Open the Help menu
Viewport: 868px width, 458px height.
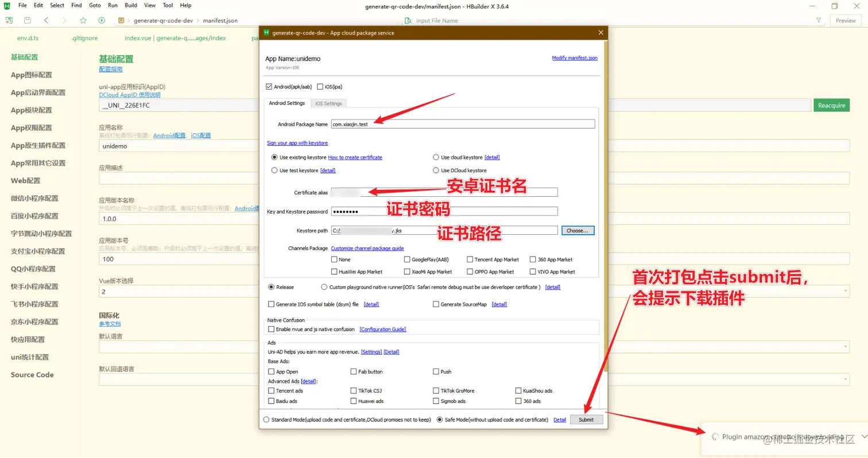(x=185, y=5)
